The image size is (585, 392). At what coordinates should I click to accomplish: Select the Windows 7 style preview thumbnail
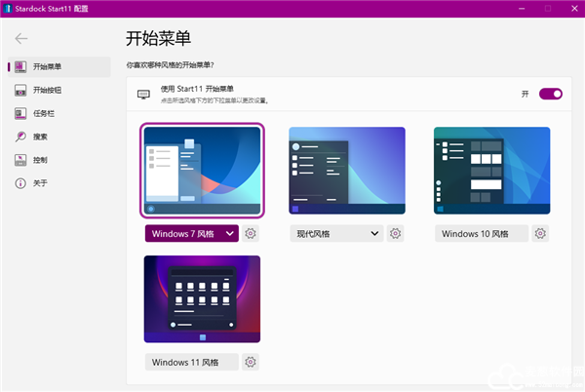pyautogui.click(x=202, y=171)
